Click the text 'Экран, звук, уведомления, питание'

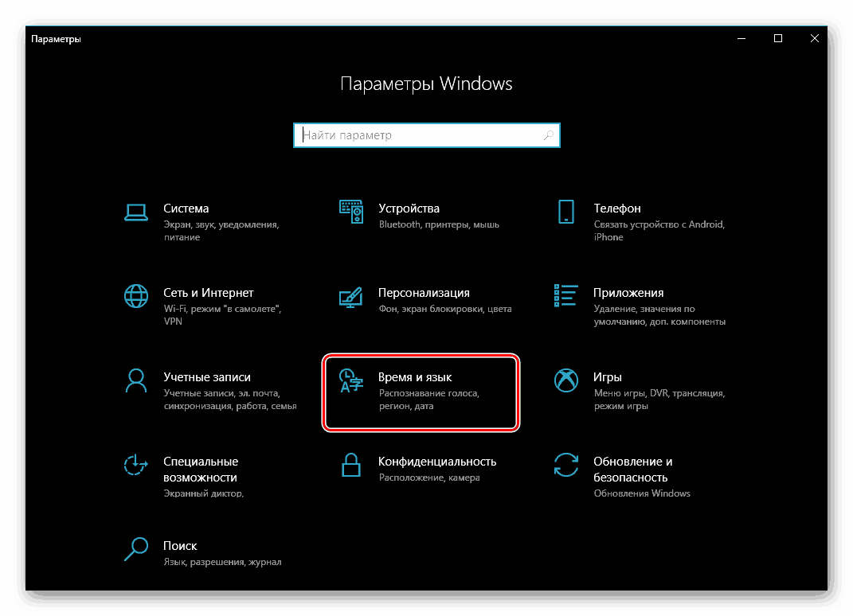tap(221, 231)
